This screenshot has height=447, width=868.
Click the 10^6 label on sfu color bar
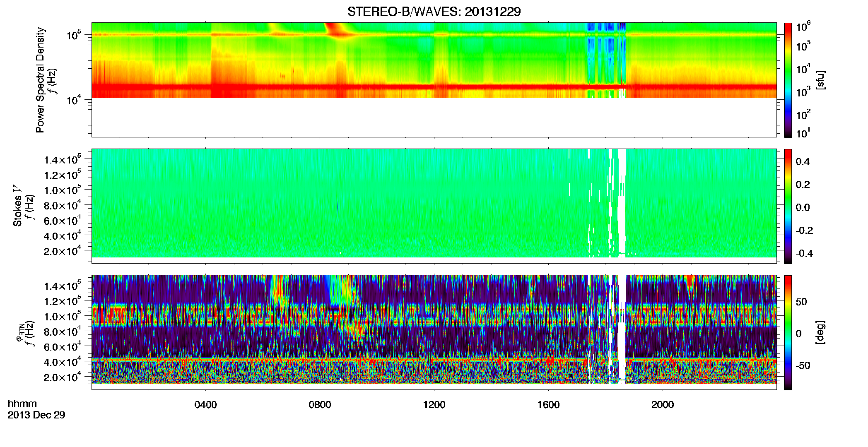pos(803,27)
